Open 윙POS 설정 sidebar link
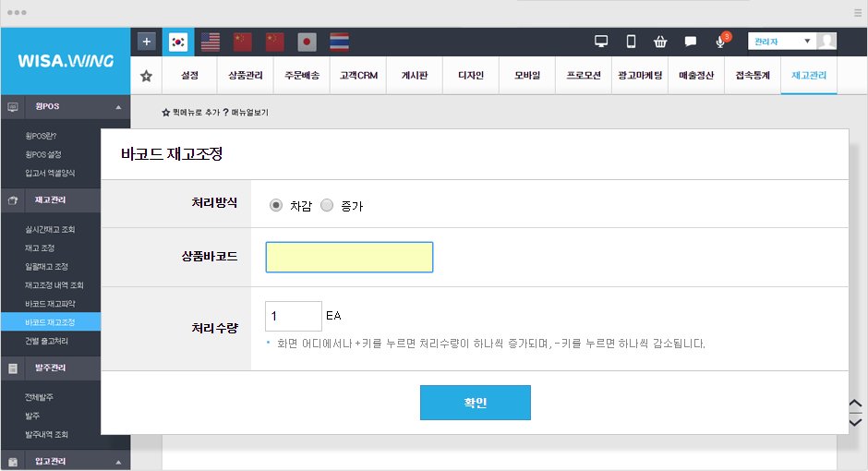 point(43,154)
